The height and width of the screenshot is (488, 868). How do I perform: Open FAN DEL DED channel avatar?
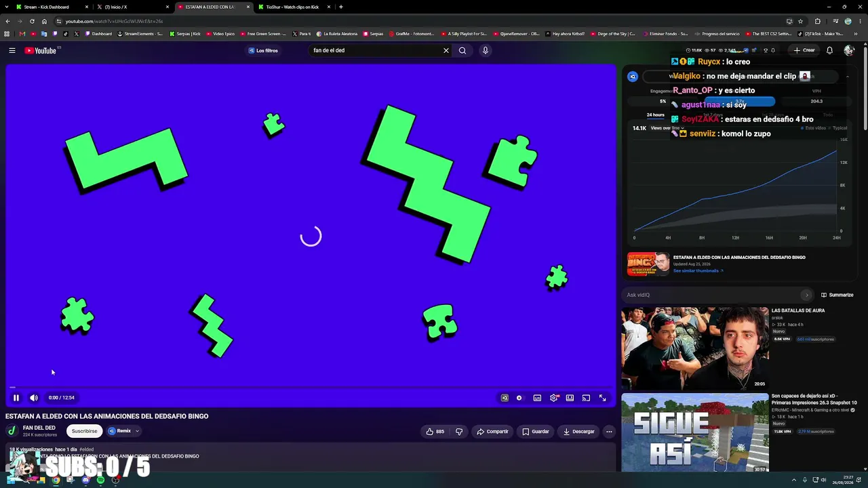pos(12,431)
